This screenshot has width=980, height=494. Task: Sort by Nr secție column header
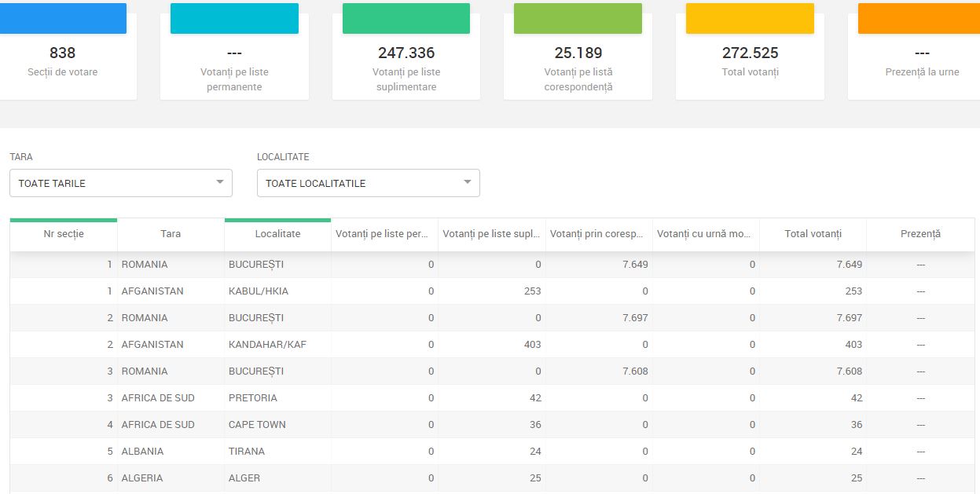64,234
